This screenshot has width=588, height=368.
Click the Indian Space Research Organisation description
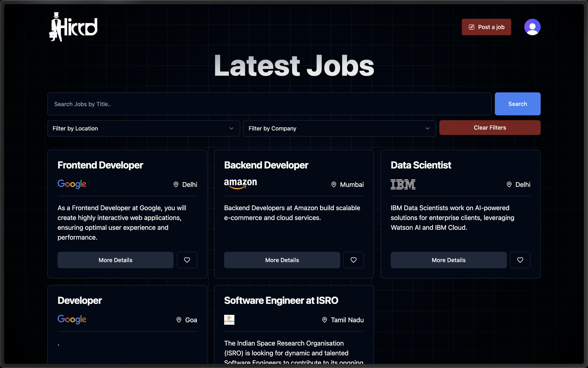(x=294, y=352)
